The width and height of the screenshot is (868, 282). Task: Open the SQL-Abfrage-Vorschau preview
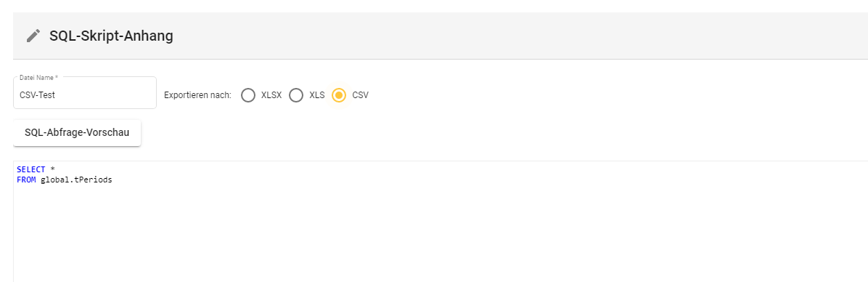point(77,133)
